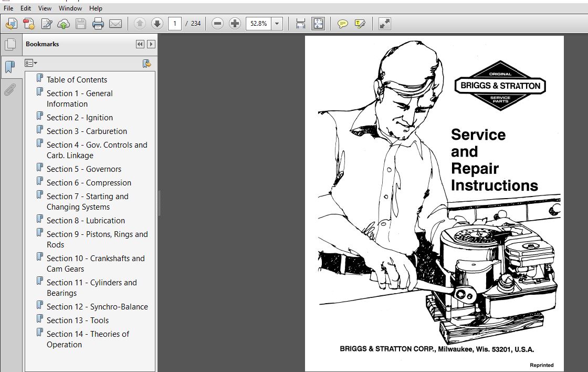Open the Window menu
588x372 pixels.
tap(70, 8)
